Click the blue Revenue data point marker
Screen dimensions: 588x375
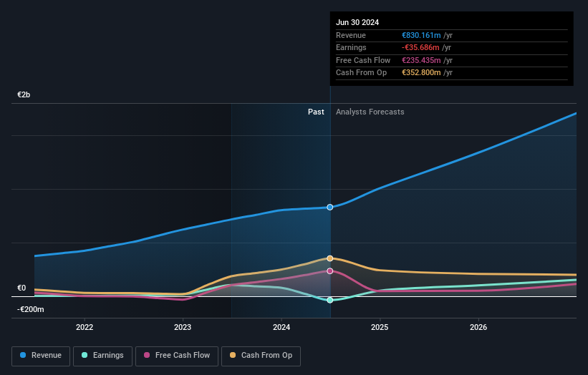(x=330, y=207)
